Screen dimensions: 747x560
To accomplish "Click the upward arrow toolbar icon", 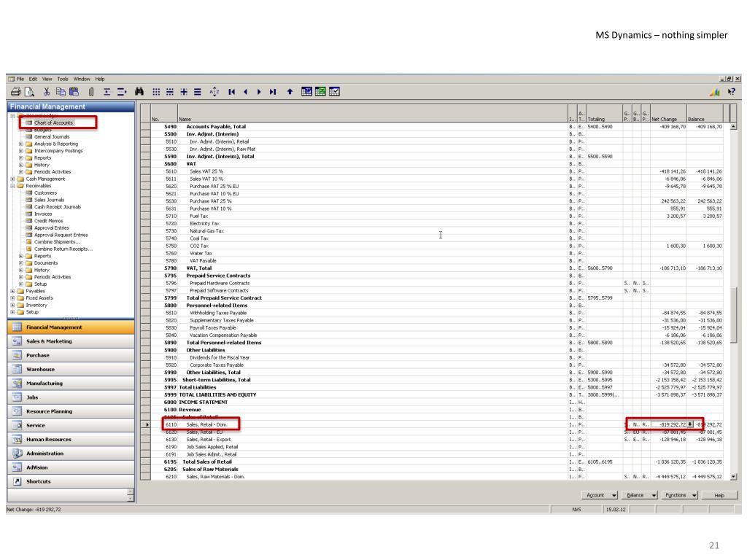I will pyautogui.click(x=290, y=92).
